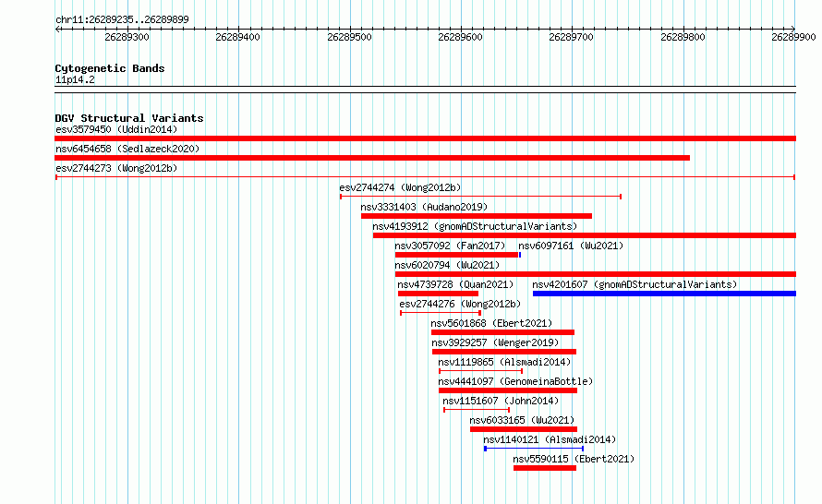This screenshot has width=822, height=504.
Task: Click the red bar of nsv3331403
Action: tap(477, 216)
